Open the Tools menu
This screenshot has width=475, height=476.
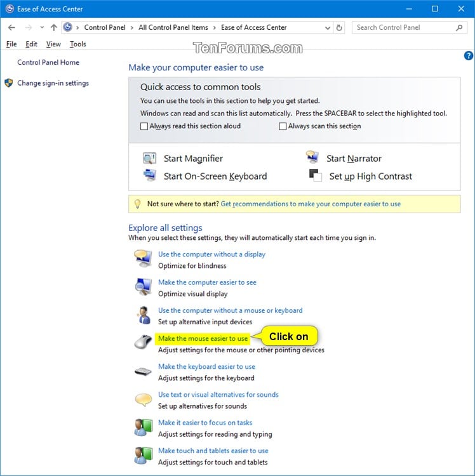pyautogui.click(x=77, y=44)
